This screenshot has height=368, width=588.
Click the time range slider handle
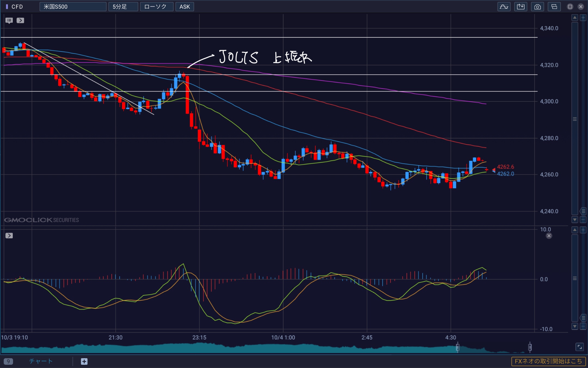pyautogui.click(x=458, y=347)
